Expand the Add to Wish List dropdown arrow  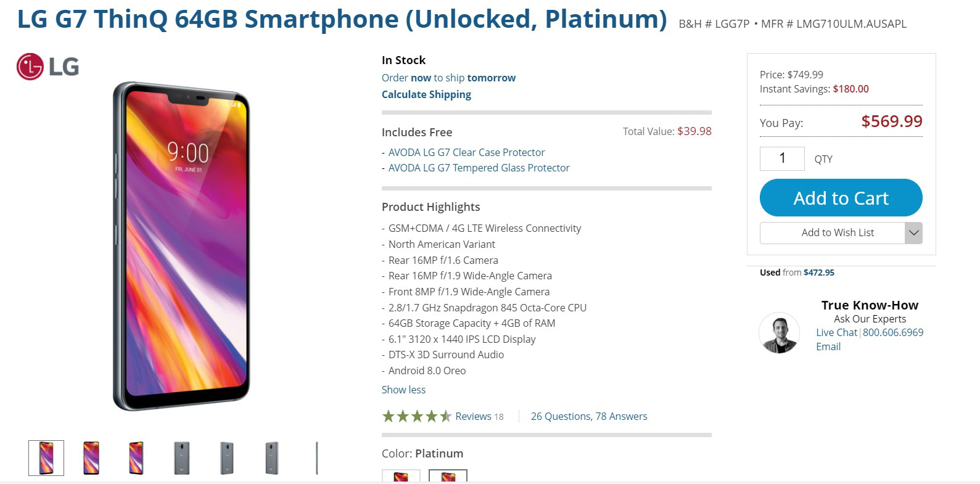913,233
